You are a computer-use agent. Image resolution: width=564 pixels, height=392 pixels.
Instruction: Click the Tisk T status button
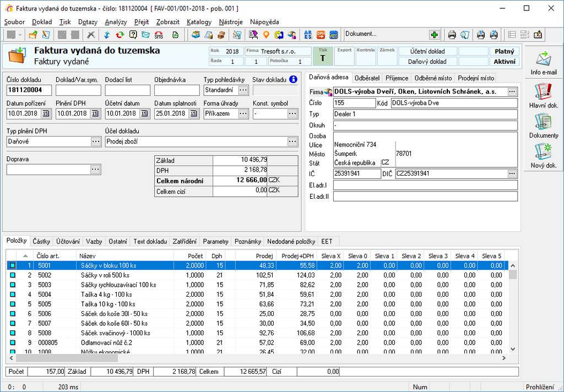tap(323, 57)
